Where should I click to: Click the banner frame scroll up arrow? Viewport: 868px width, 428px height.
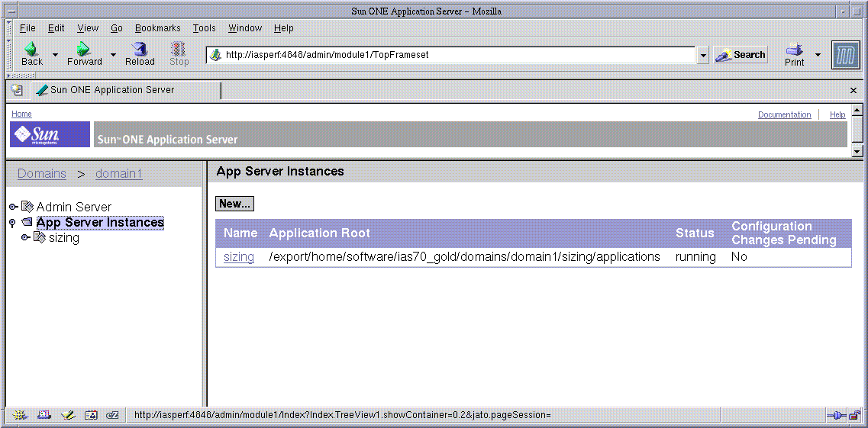coord(857,110)
